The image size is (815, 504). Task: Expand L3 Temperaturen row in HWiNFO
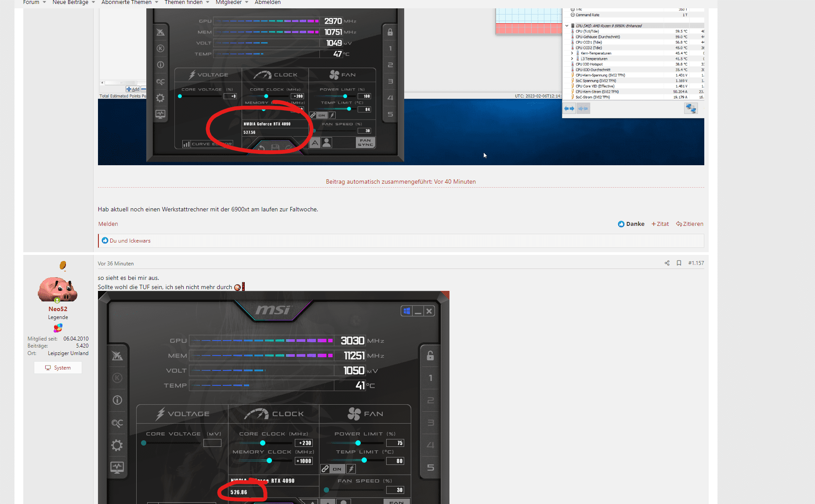pos(572,58)
